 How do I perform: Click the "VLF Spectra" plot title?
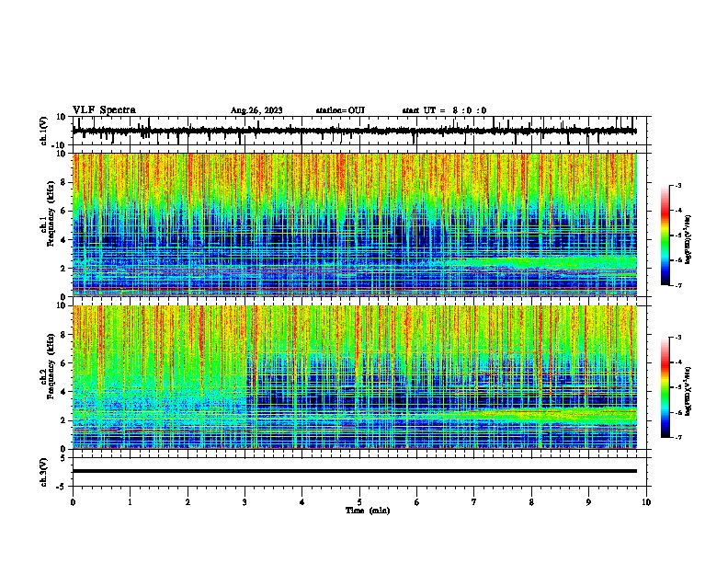pos(104,110)
